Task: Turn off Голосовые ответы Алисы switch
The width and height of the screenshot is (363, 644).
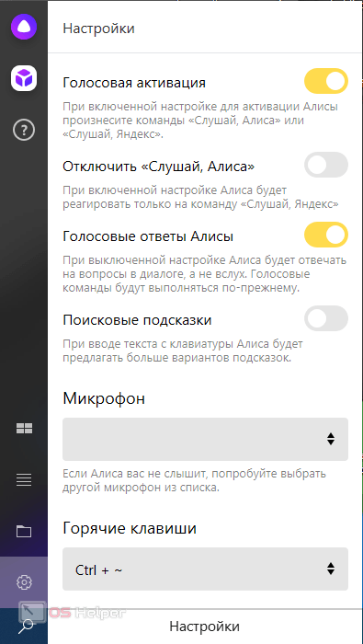Action: point(326,235)
